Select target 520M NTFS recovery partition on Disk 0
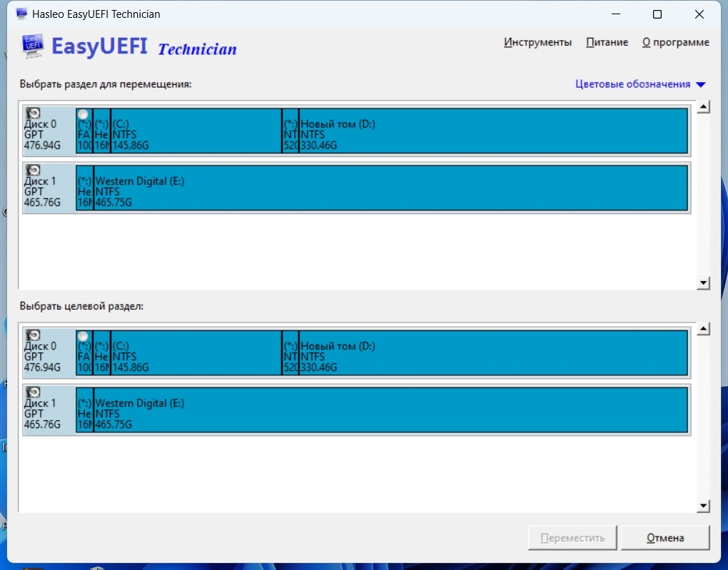Screen dimensions: 728x570 click(290, 352)
